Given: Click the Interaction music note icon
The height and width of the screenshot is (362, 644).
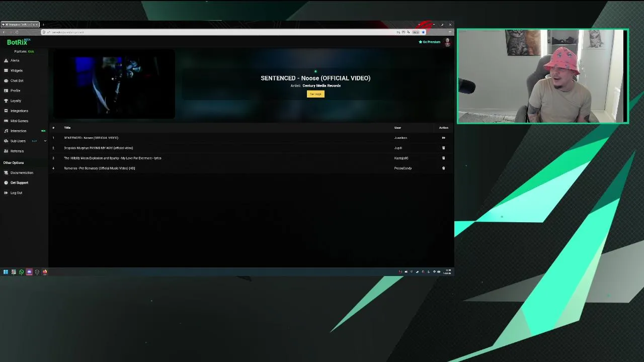Looking at the screenshot, I should tap(6, 131).
